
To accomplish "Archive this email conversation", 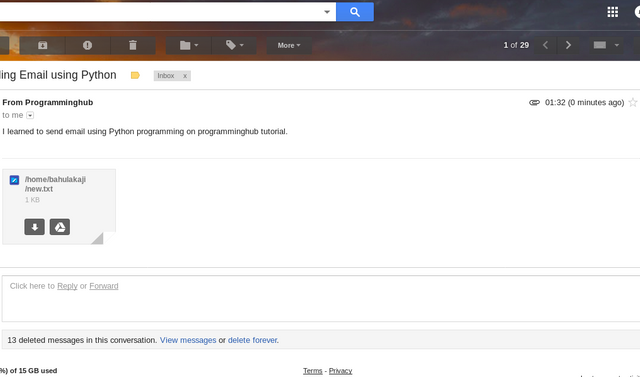I will coord(42,45).
